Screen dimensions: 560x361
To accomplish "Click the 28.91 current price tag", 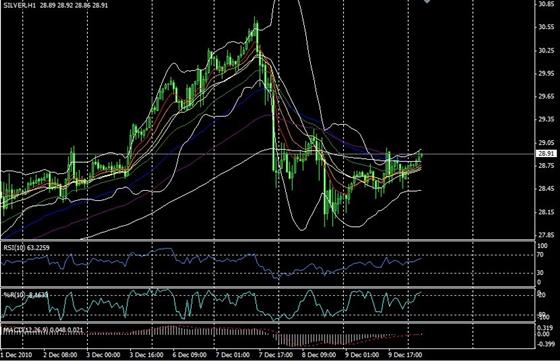I will click(x=546, y=154).
